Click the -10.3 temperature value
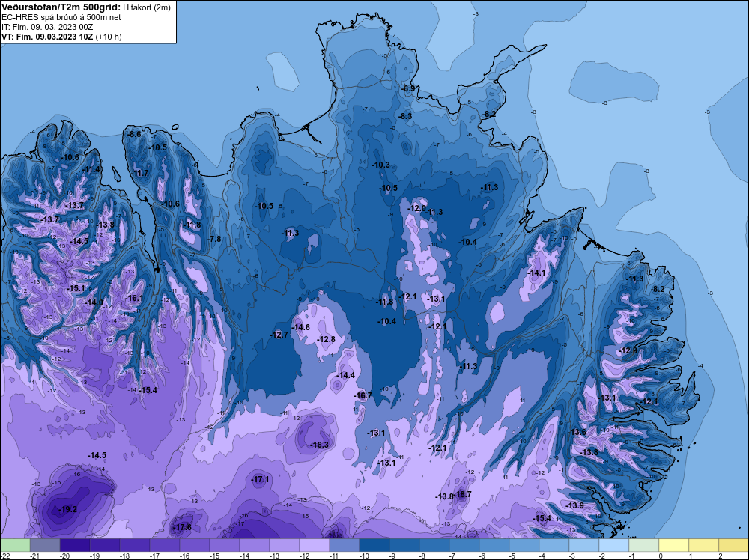The width and height of the screenshot is (749, 560). tap(380, 165)
